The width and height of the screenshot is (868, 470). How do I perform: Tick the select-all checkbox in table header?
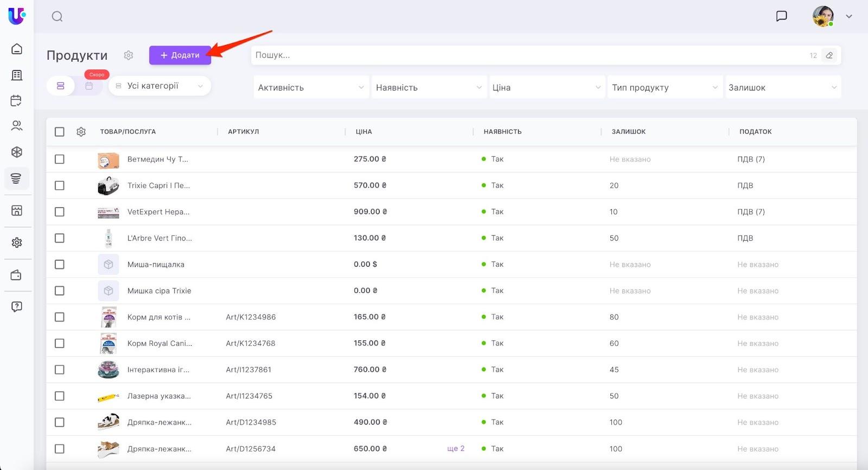pyautogui.click(x=60, y=132)
